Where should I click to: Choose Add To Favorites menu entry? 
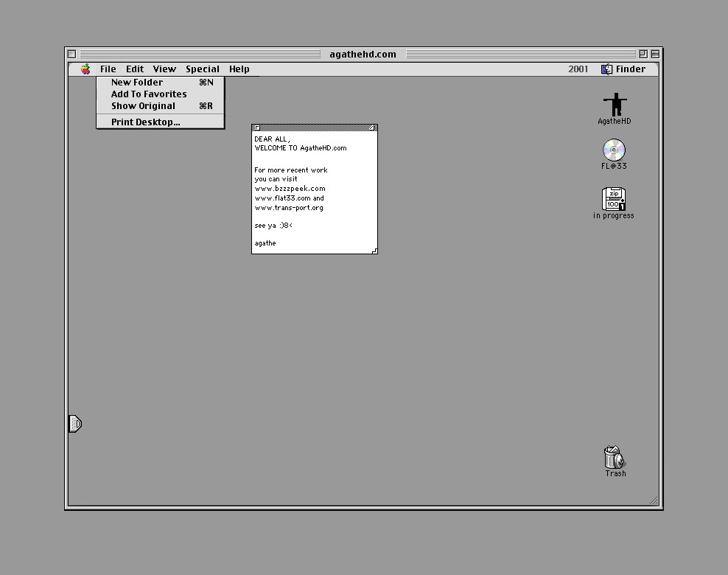click(x=160, y=94)
